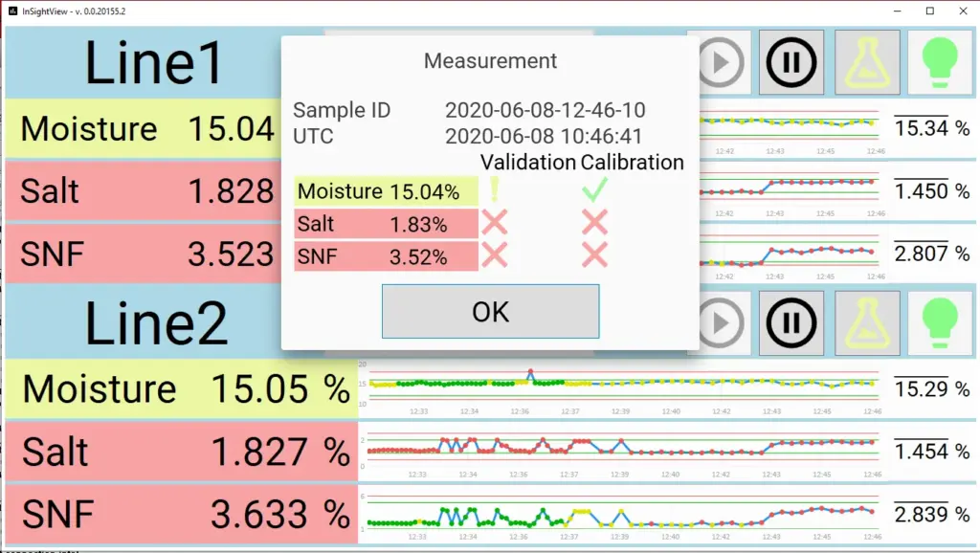The height and width of the screenshot is (553, 980).
Task: Click the Measurement dialog title
Action: (491, 60)
